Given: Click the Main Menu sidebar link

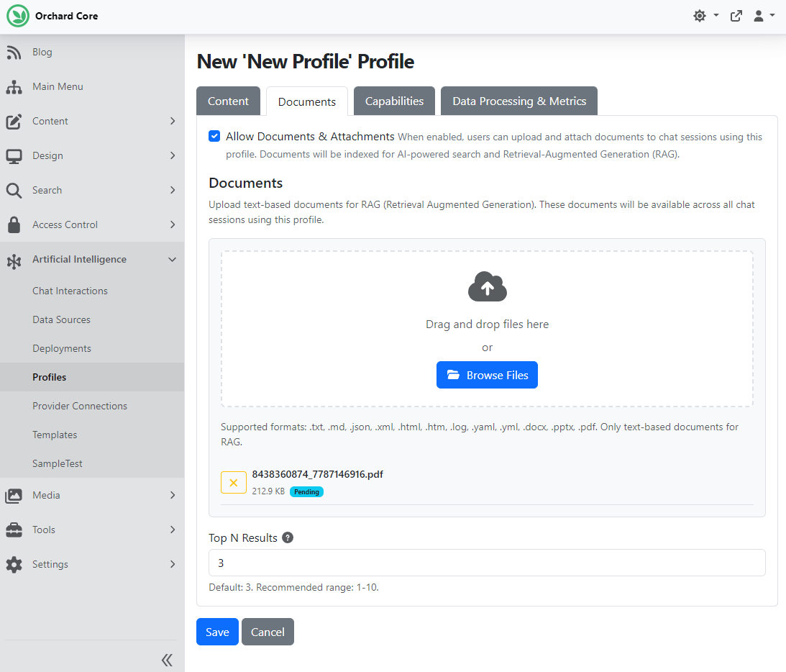Looking at the screenshot, I should click(58, 87).
